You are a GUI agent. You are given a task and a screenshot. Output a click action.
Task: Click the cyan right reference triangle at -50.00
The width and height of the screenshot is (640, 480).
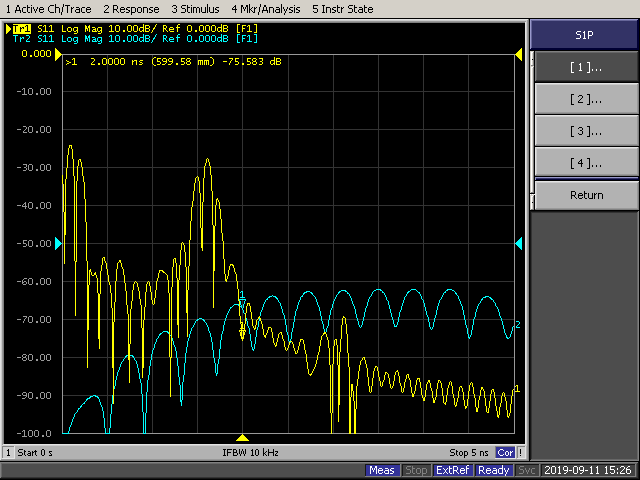pos(519,244)
